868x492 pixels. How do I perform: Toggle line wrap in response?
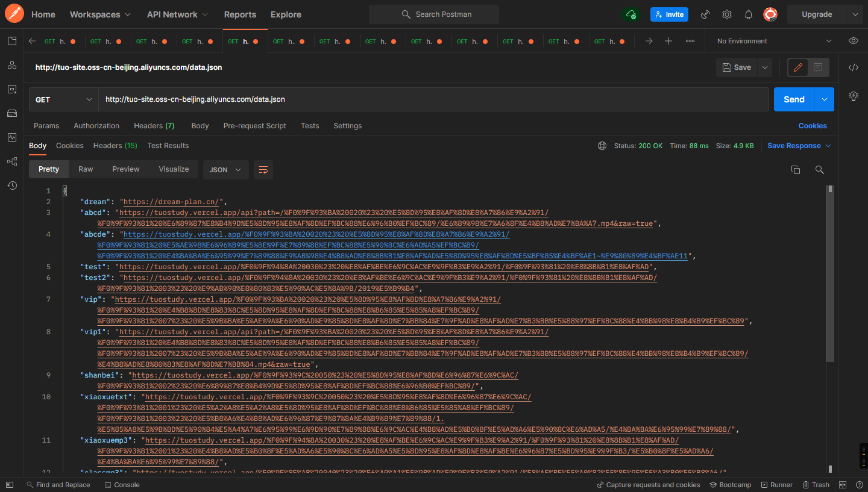click(263, 170)
